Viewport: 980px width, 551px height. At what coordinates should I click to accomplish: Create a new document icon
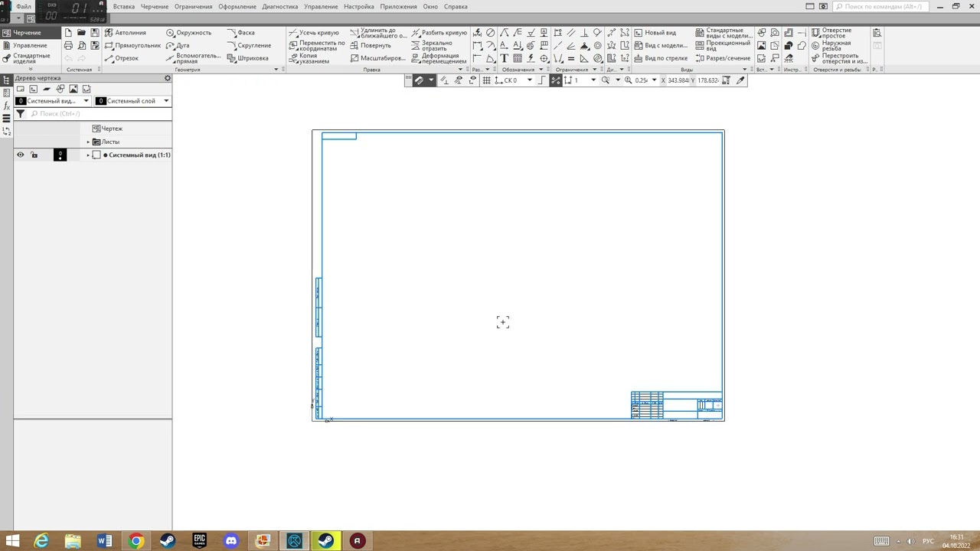68,33
